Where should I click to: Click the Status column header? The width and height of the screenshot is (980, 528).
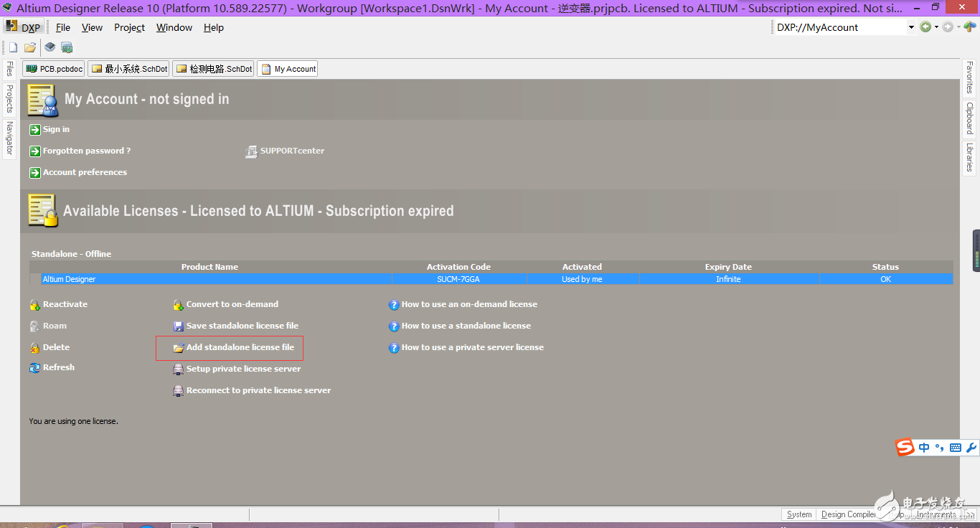[885, 267]
